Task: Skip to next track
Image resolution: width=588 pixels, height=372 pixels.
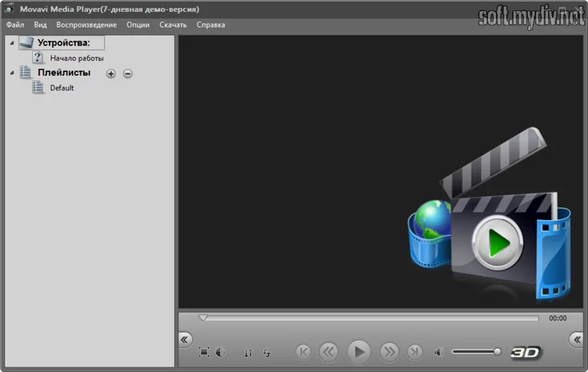Action: tap(414, 352)
